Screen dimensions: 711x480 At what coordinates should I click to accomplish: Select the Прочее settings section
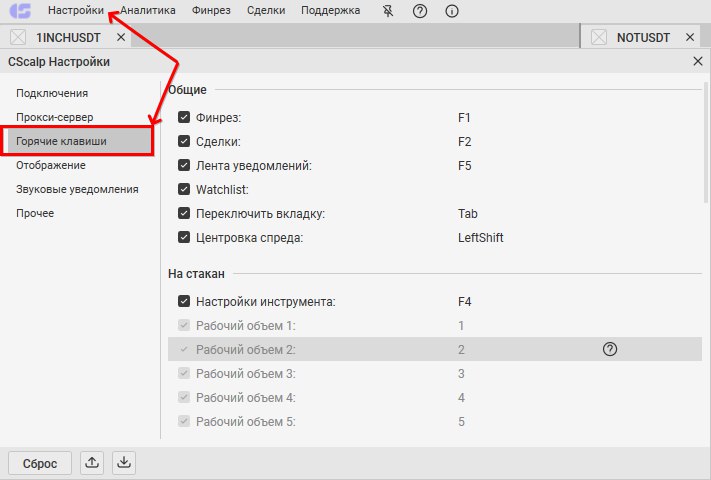coord(35,213)
